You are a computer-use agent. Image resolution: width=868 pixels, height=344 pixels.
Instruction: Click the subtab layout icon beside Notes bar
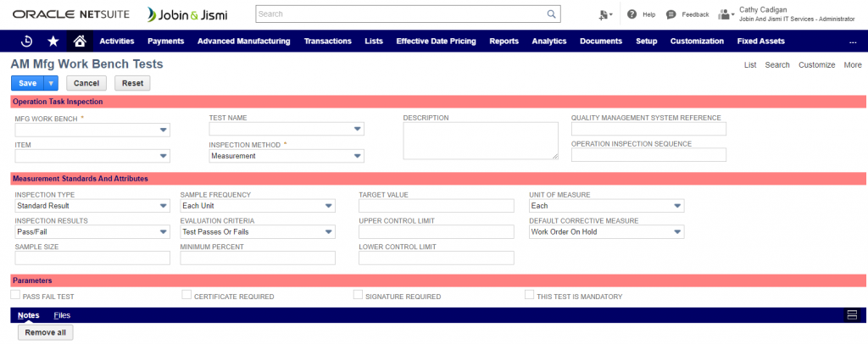click(x=853, y=315)
